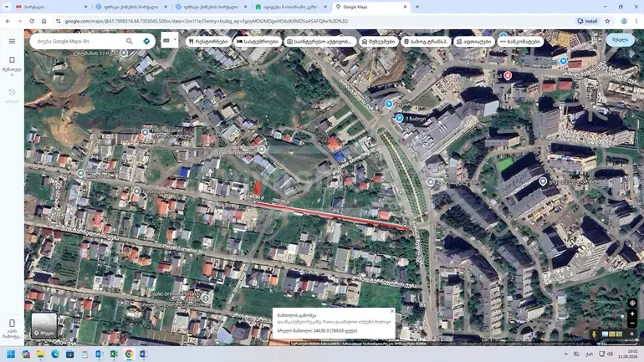Open site information icon in address bar

click(58, 21)
